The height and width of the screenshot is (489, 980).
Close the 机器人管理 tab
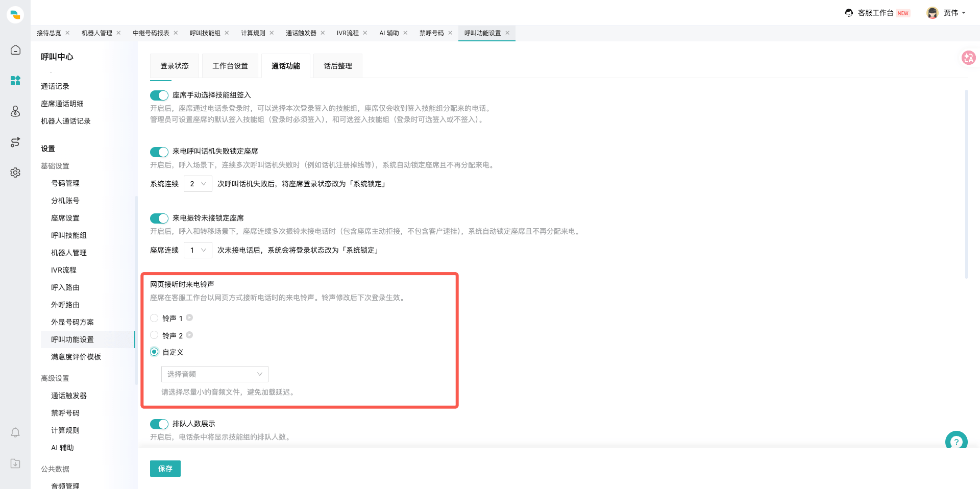[118, 33]
